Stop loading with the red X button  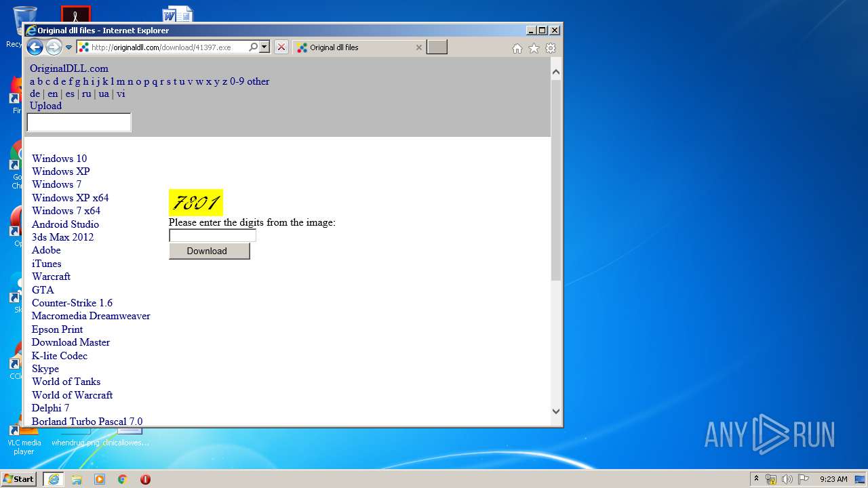281,47
